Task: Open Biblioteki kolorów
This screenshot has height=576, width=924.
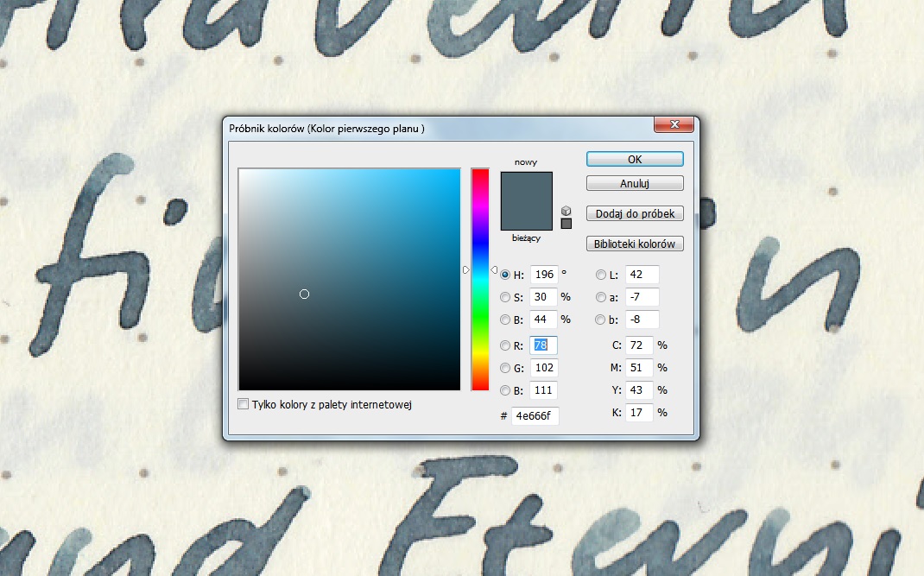Action: [635, 244]
